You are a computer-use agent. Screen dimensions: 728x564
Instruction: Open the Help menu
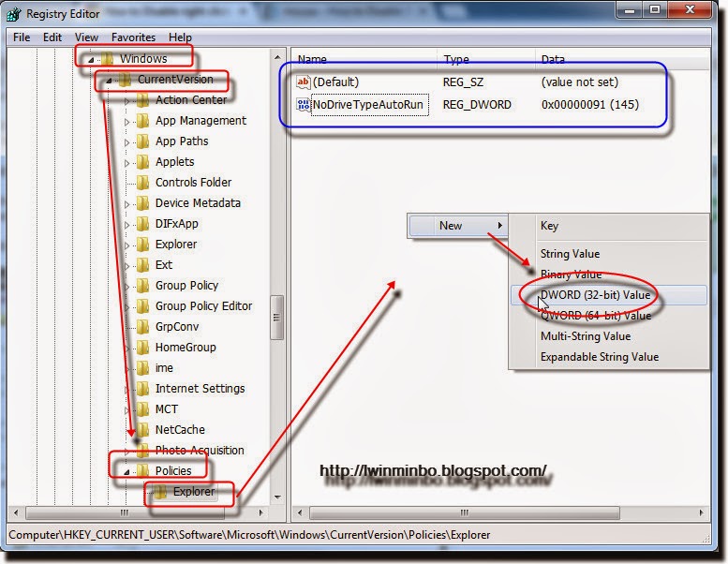click(180, 37)
